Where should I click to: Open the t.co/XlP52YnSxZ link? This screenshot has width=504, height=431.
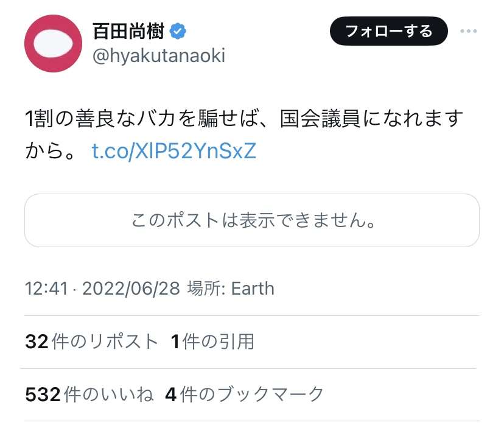(173, 151)
